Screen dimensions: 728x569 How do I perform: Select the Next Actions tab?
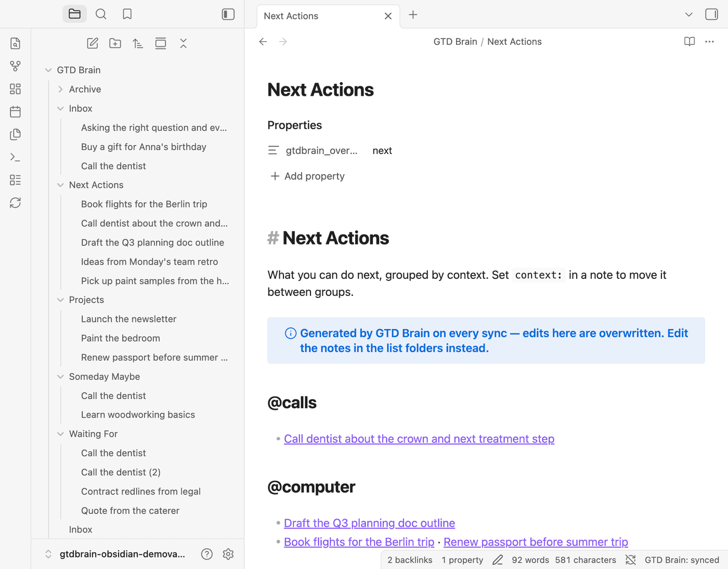coord(328,16)
